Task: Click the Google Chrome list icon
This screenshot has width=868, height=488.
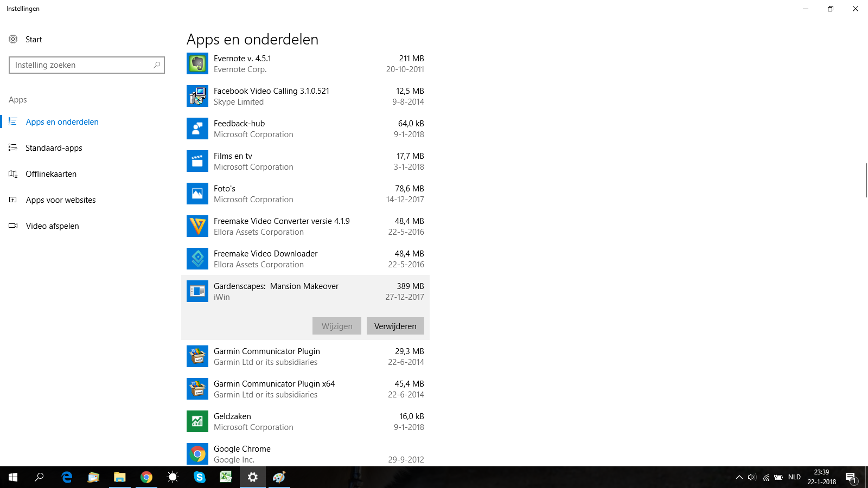Action: click(x=197, y=454)
